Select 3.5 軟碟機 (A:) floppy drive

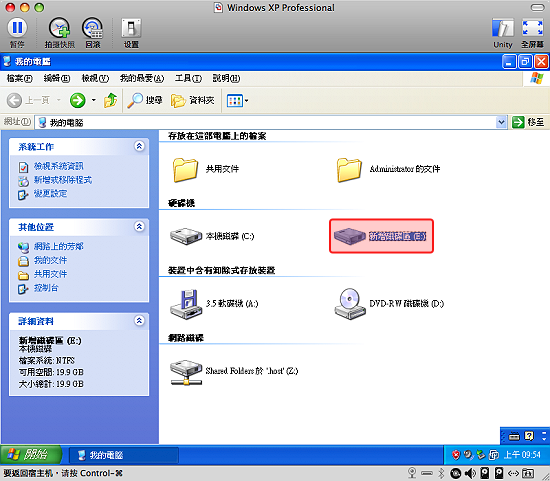[214, 304]
